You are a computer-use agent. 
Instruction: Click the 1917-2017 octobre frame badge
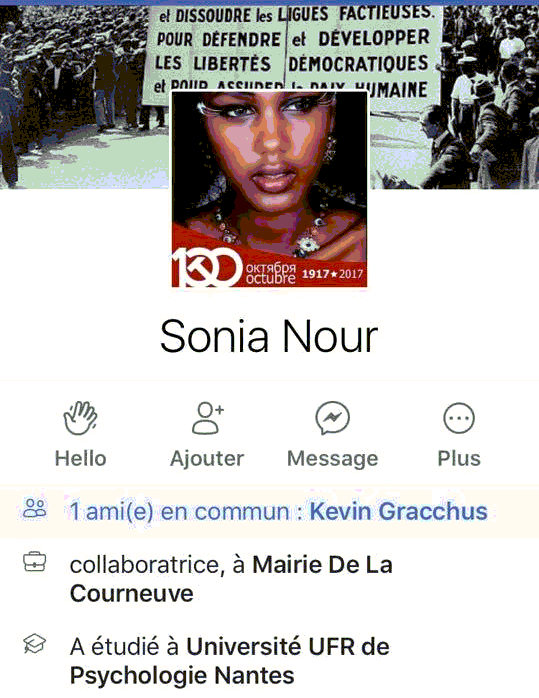pos(269,268)
